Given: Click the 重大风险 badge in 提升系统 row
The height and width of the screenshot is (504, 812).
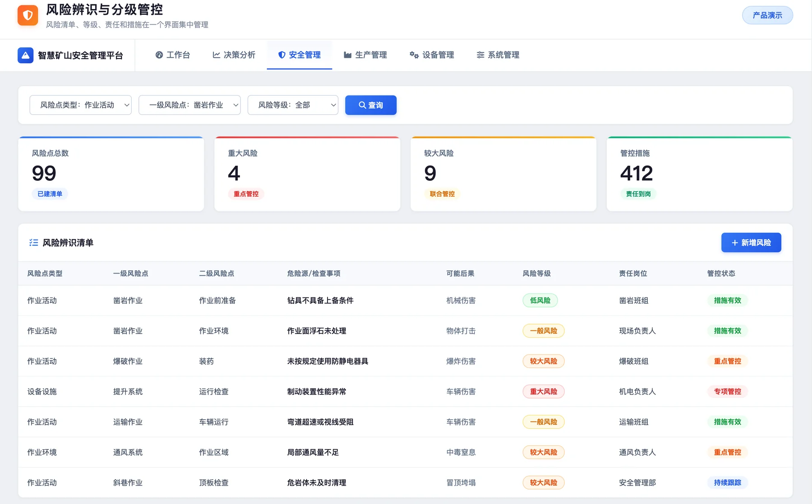Looking at the screenshot, I should pyautogui.click(x=544, y=392).
